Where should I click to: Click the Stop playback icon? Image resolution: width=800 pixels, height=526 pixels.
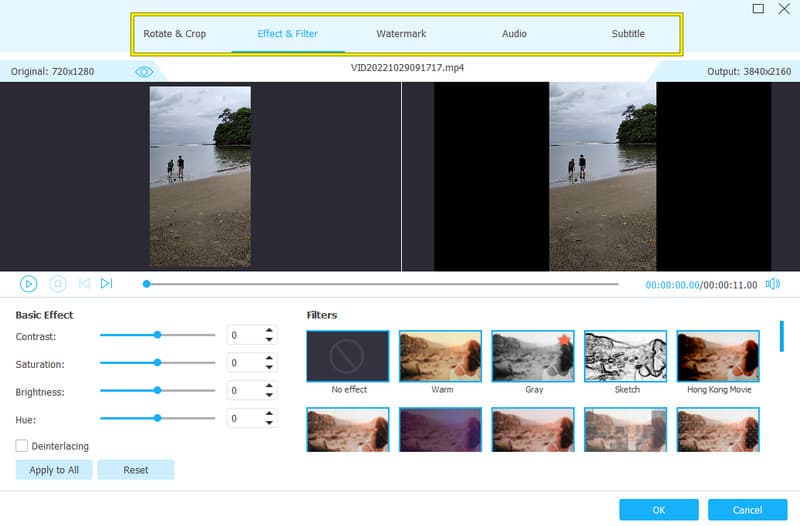[x=58, y=284]
